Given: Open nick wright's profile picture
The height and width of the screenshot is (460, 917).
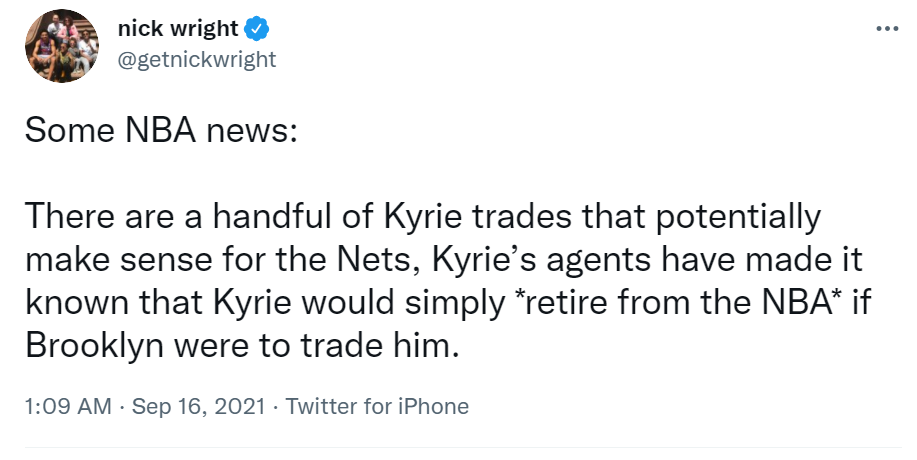Looking at the screenshot, I should pyautogui.click(x=61, y=46).
